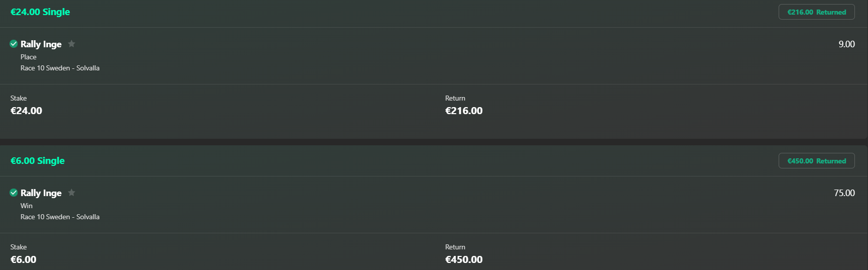The image size is (868, 270).
Task: Select the €6.00 stake amount
Action: (x=23, y=259)
